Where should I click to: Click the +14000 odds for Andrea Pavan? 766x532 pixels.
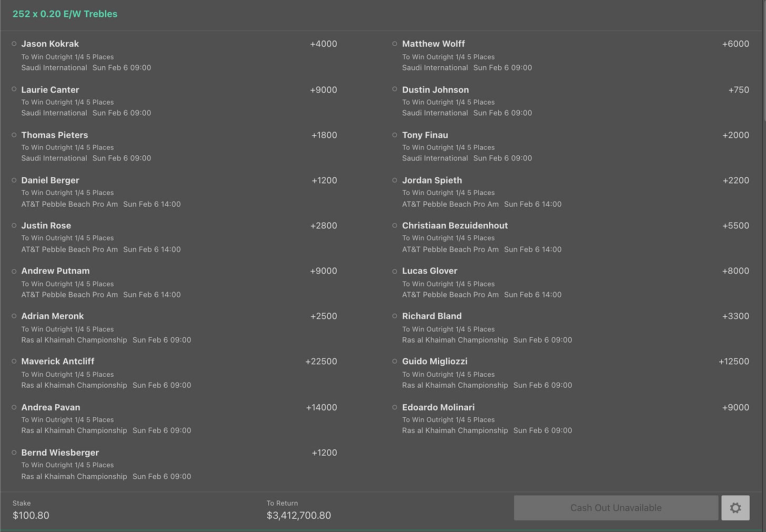321,407
